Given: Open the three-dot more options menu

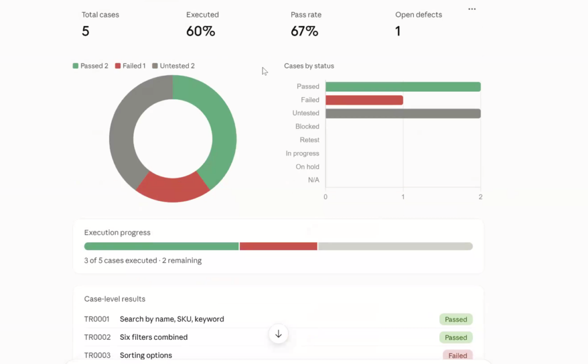Looking at the screenshot, I should pos(472,9).
